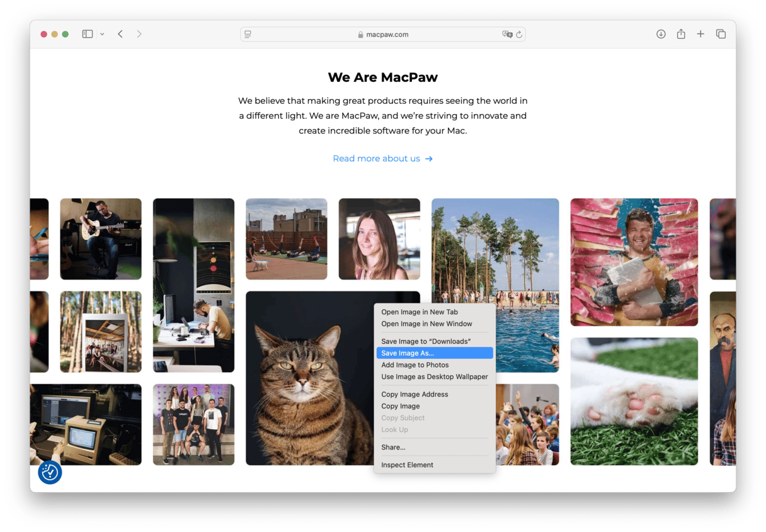Open the smiling woman portrait photo
Image resolution: width=766 pixels, height=532 pixels.
379,239
